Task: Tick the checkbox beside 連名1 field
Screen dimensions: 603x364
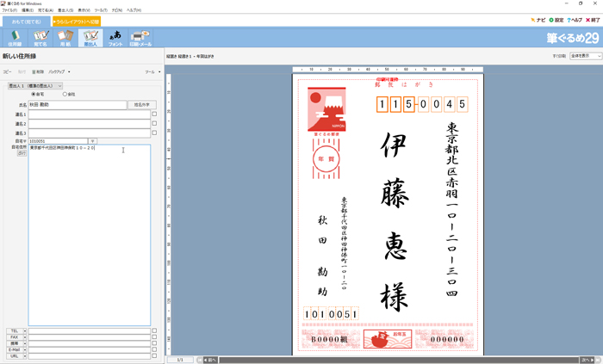Action: pos(154,114)
